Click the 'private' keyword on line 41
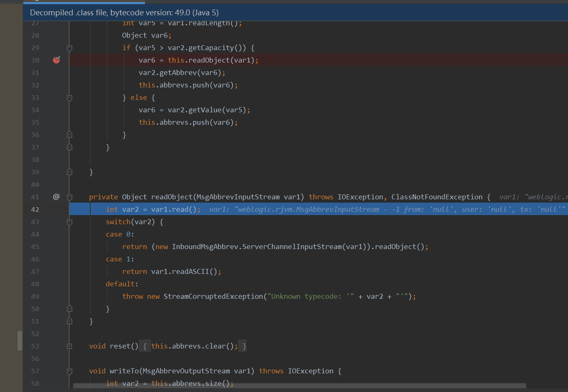568x392 pixels. click(x=104, y=197)
